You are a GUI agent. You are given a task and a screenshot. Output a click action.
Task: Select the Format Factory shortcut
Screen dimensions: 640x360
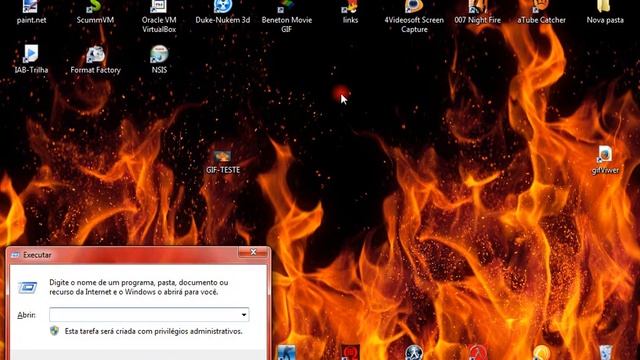click(x=95, y=59)
